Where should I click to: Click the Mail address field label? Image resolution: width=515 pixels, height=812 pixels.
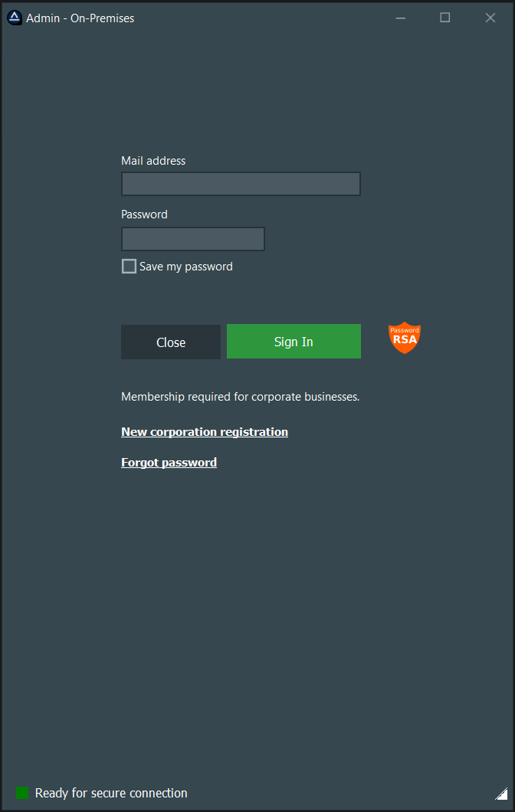click(x=153, y=160)
